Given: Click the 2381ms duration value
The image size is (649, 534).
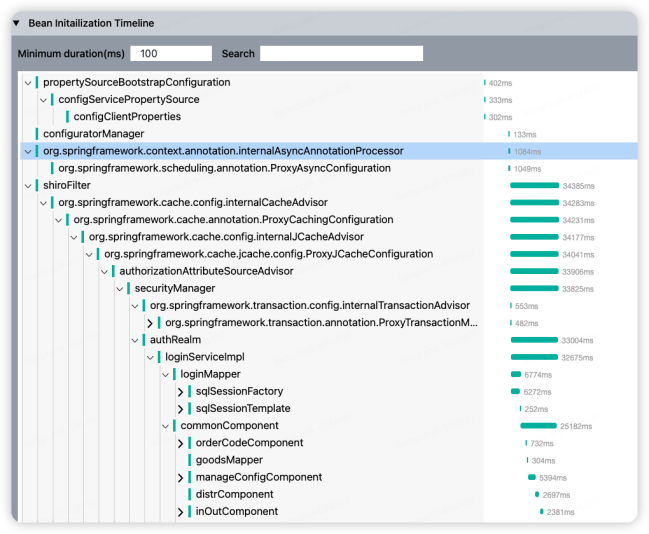Looking at the screenshot, I should (x=560, y=512).
